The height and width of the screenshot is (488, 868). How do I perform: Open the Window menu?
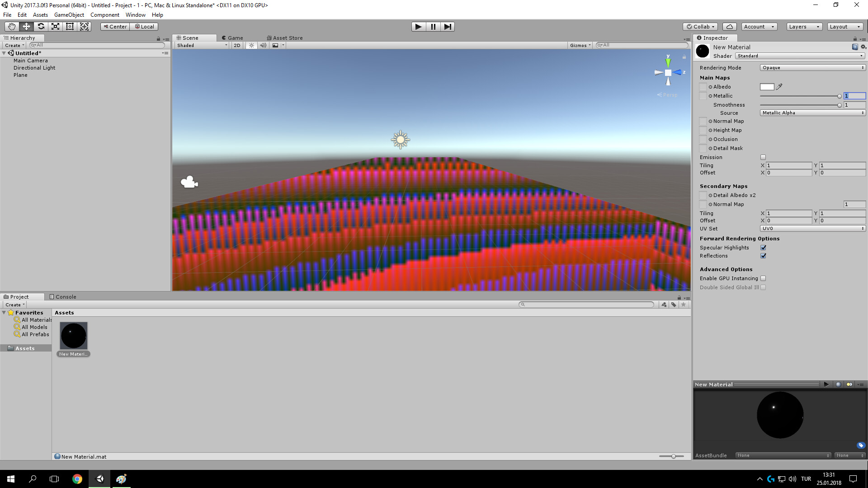click(x=136, y=15)
